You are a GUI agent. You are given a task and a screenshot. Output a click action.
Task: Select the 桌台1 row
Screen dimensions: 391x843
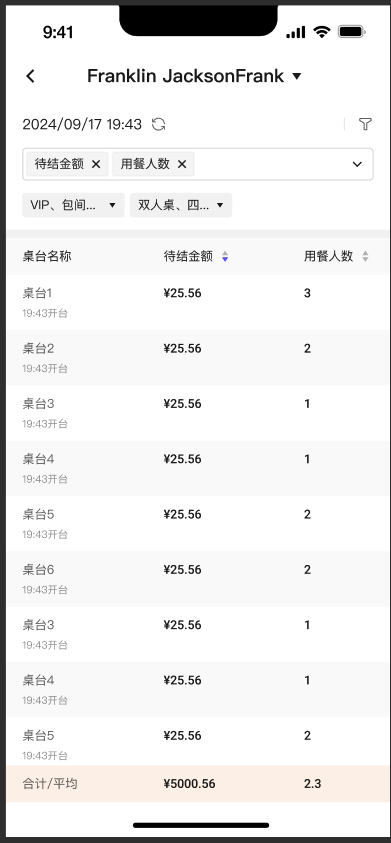199,302
